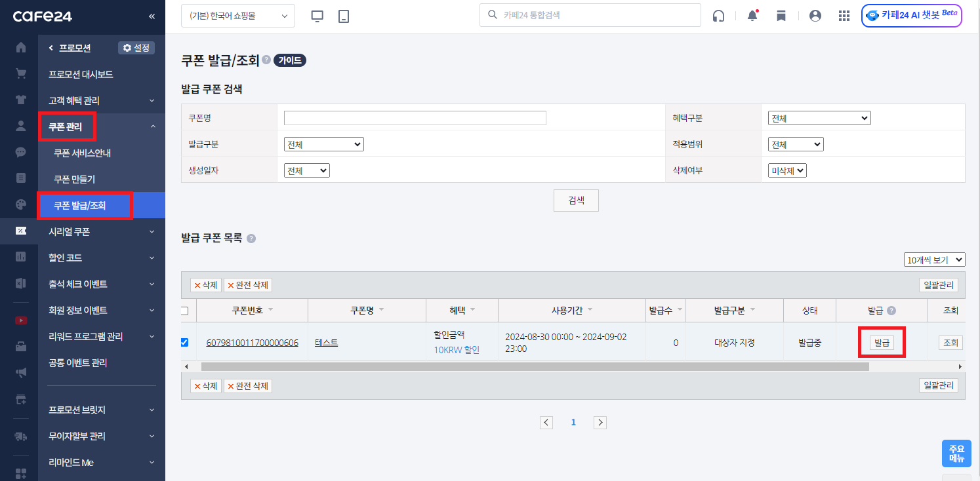Image resolution: width=980 pixels, height=481 pixels.
Task: Open the megaphone marketing icon
Action: click(x=21, y=373)
